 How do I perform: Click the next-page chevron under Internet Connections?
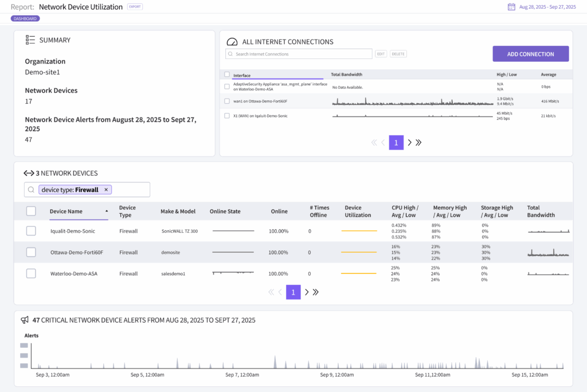[409, 142]
